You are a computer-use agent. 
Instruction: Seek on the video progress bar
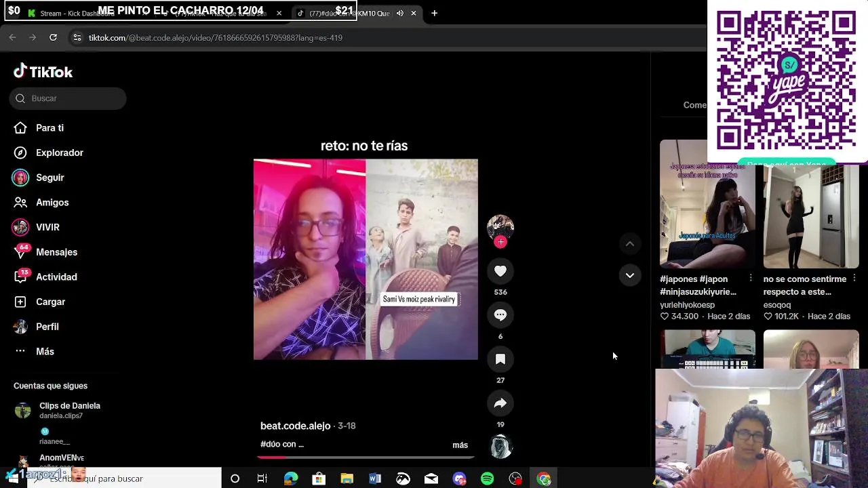(366, 457)
